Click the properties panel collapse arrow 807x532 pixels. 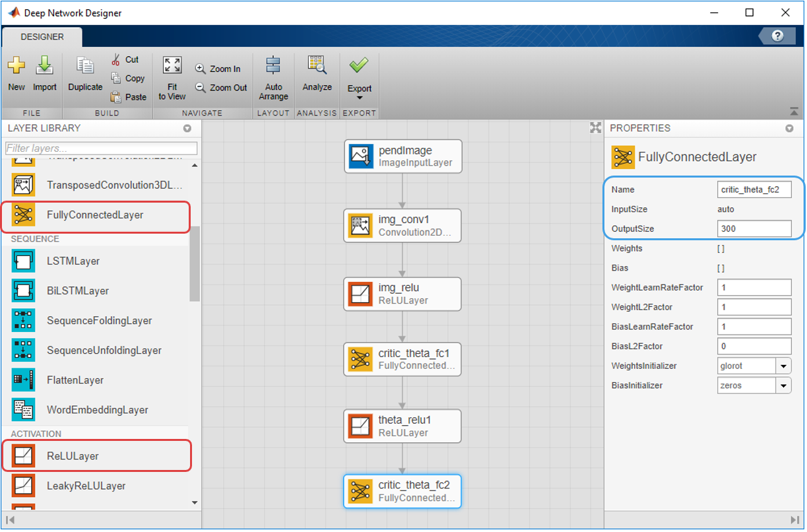[x=794, y=519]
